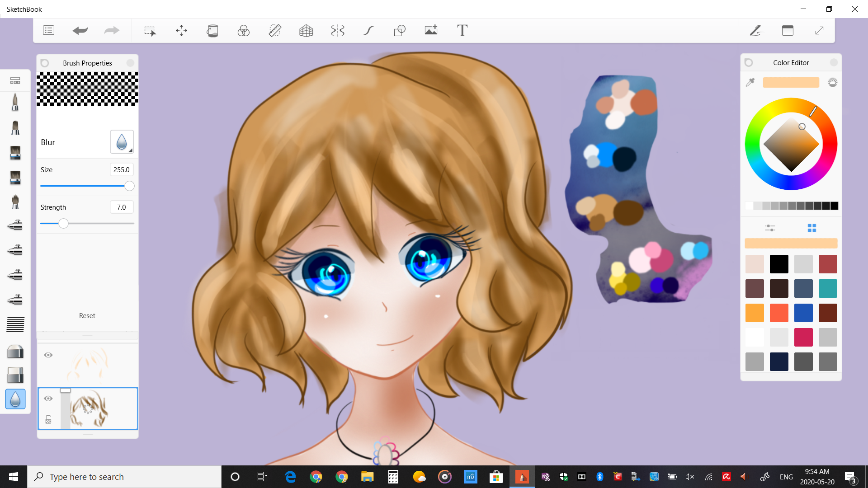Open the Shapes draw-style tool

click(400, 30)
